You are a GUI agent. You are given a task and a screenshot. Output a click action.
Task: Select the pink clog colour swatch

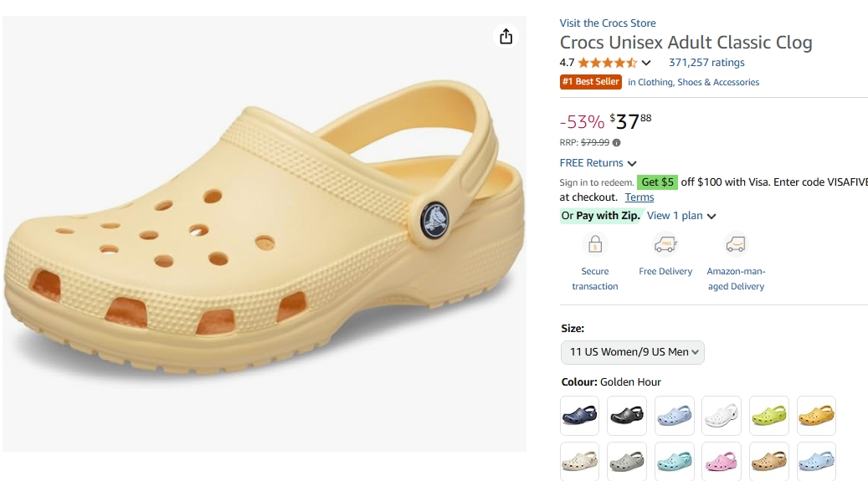[721, 461]
